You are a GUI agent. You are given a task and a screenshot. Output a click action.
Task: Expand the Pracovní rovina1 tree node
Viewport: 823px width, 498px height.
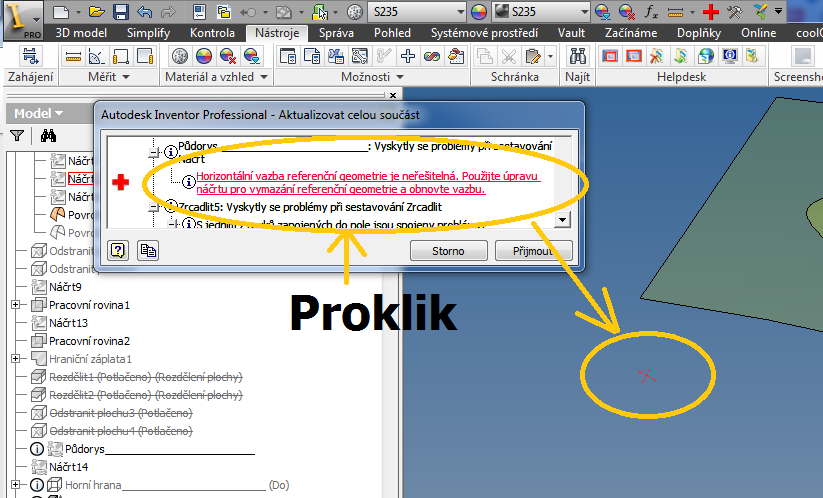(x=16, y=305)
